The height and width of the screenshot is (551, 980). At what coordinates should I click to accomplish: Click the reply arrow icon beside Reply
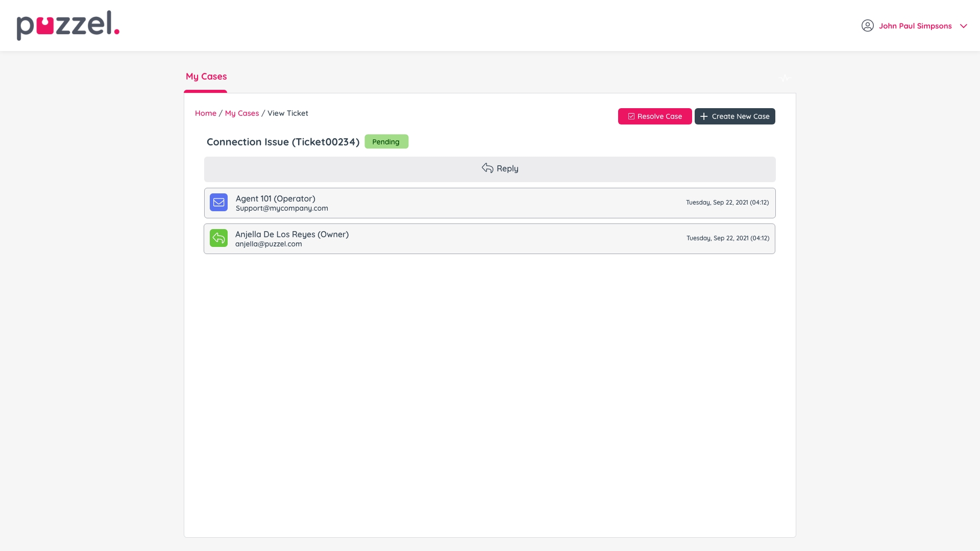click(487, 168)
